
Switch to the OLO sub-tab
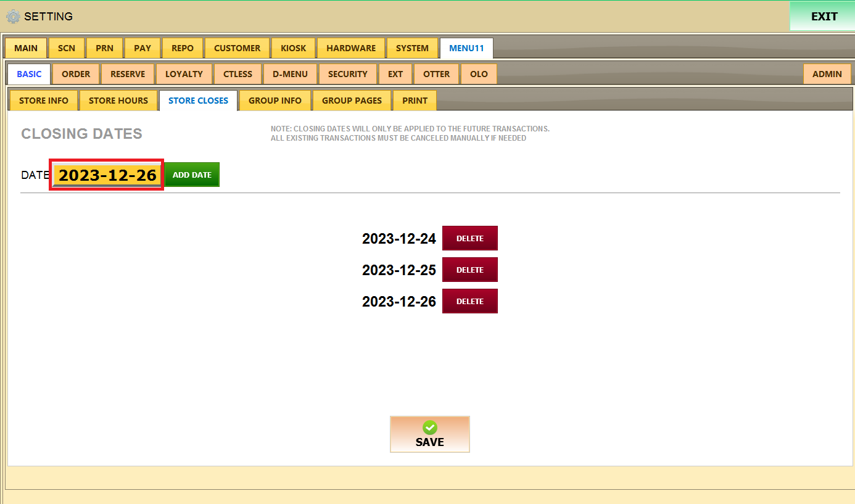click(479, 74)
